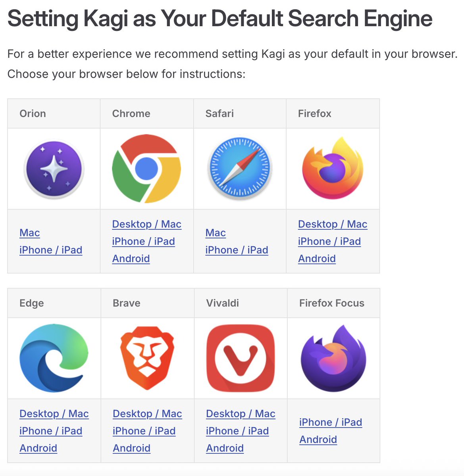Open Chrome Android instructions link

point(131,259)
